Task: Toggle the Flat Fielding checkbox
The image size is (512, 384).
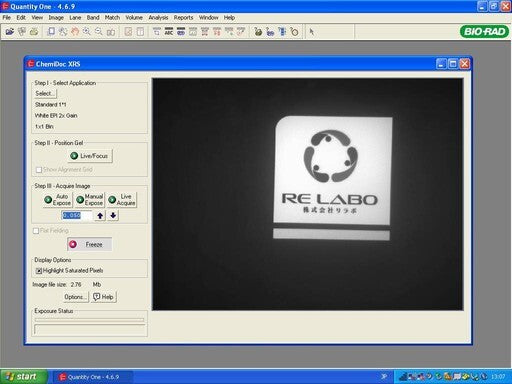Action: 36,231
